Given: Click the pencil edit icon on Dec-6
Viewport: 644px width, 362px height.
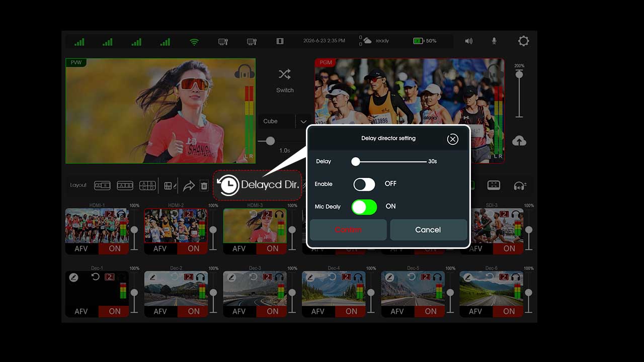Looking at the screenshot, I should click(x=468, y=277).
